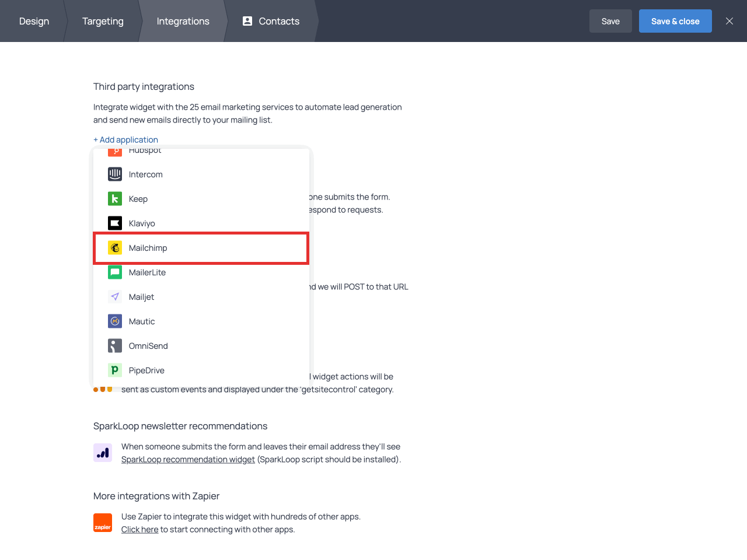Click the Mautic logo icon
The width and height of the screenshot is (747, 560).
[x=115, y=321]
